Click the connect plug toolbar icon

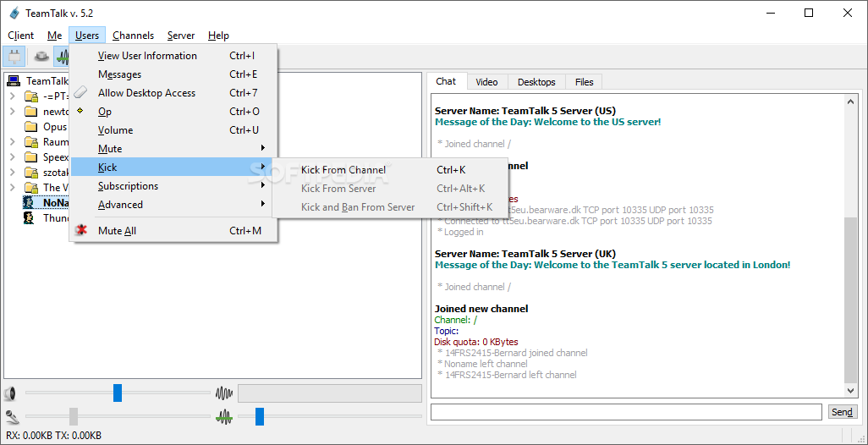coord(14,57)
